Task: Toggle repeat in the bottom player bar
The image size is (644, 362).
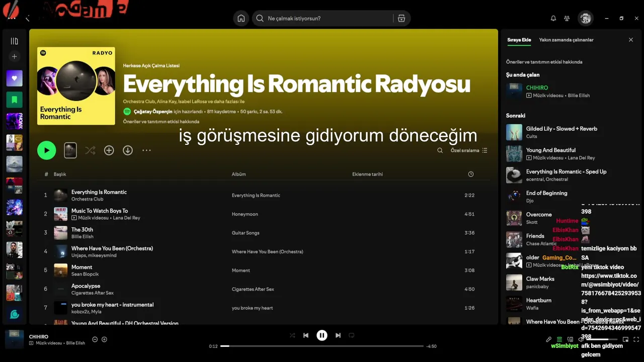Action: pos(352,335)
